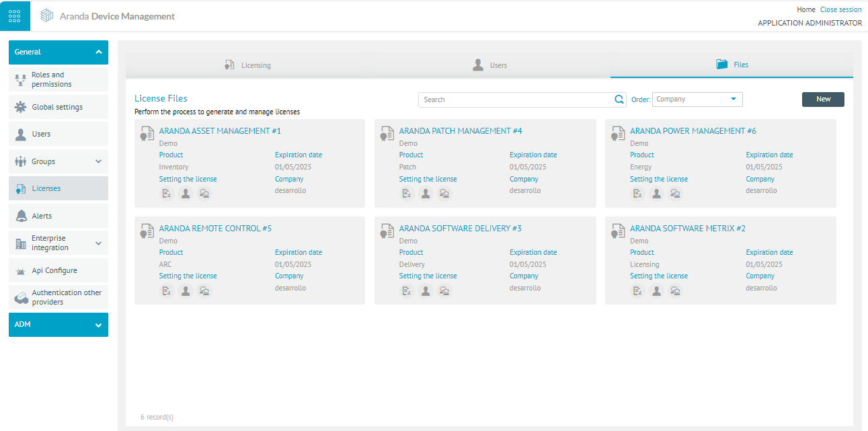
Task: Click the Licenses sidebar icon
Action: click(x=20, y=189)
